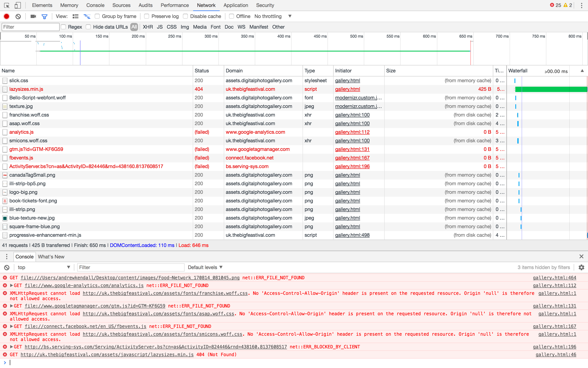The image size is (588, 368).
Task: Show the overview waterfall view icon
Action: (x=87, y=16)
